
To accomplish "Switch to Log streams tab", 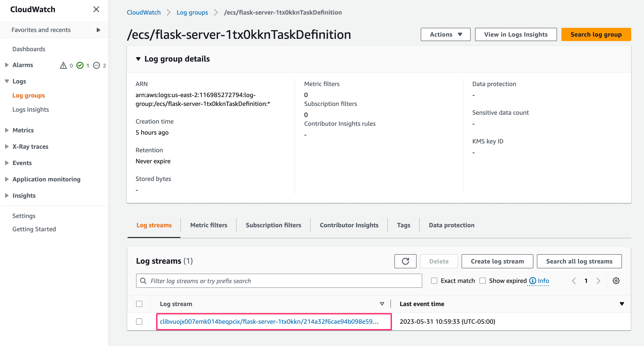I will [154, 225].
